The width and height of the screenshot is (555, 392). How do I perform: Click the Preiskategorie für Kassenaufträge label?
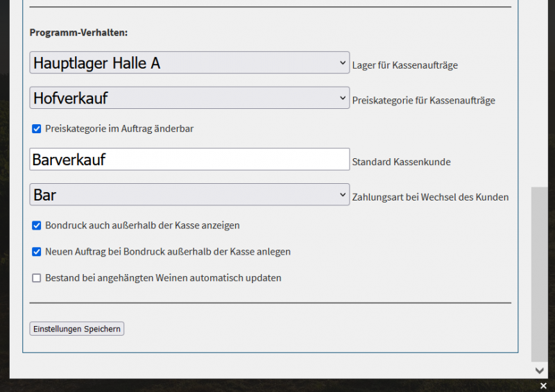pos(424,101)
